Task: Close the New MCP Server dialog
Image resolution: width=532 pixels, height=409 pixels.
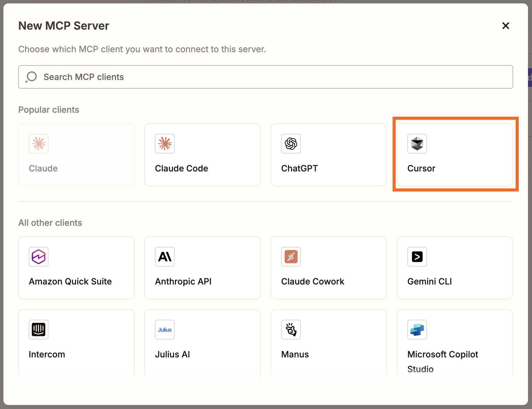Action: coord(506,26)
